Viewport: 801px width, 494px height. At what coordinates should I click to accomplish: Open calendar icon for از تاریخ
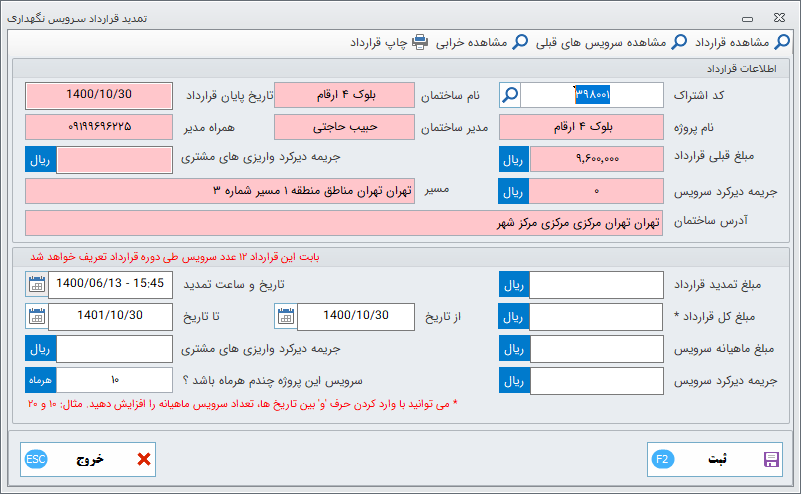tap(286, 317)
